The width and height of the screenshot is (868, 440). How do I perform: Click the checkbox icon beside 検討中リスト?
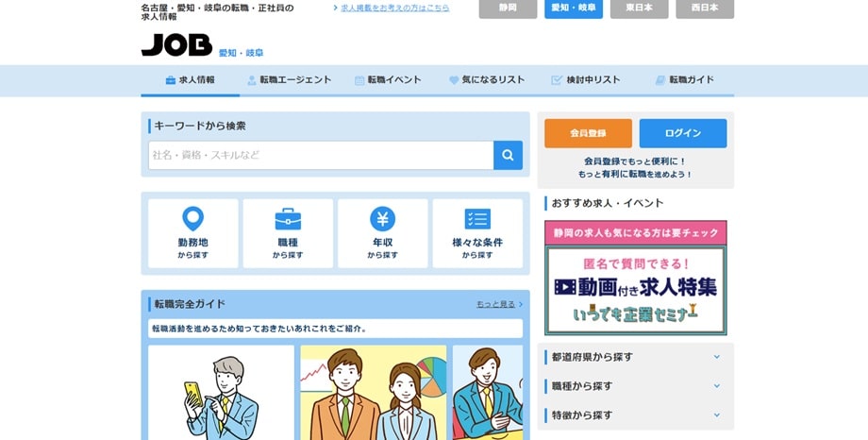557,80
